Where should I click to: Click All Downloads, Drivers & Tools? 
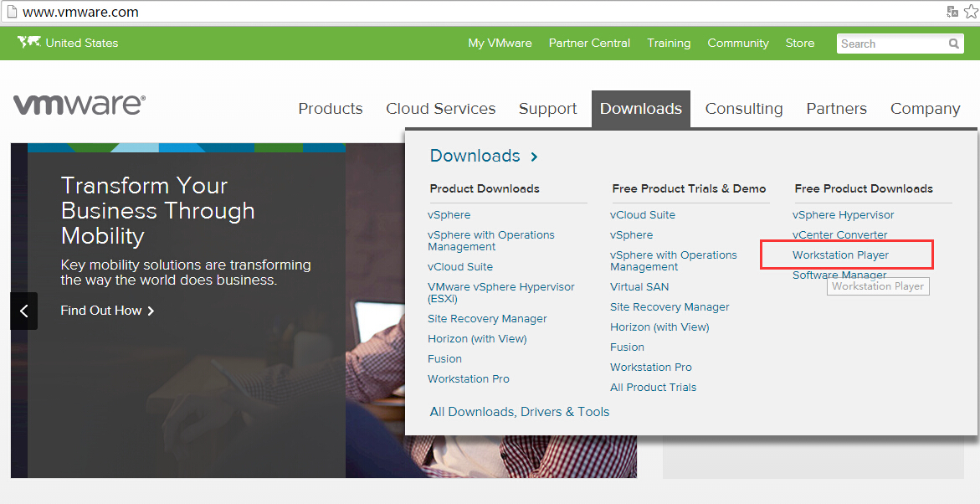point(520,412)
